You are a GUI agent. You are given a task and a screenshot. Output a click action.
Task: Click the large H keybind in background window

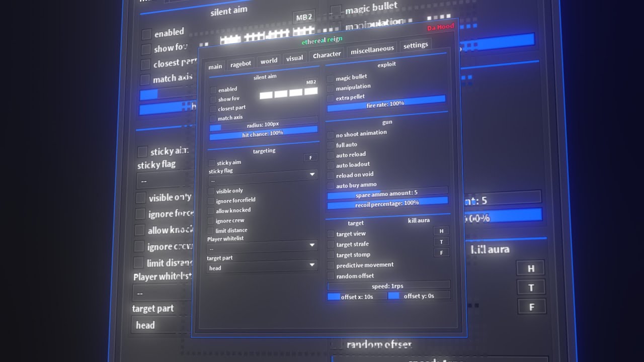tap(531, 268)
